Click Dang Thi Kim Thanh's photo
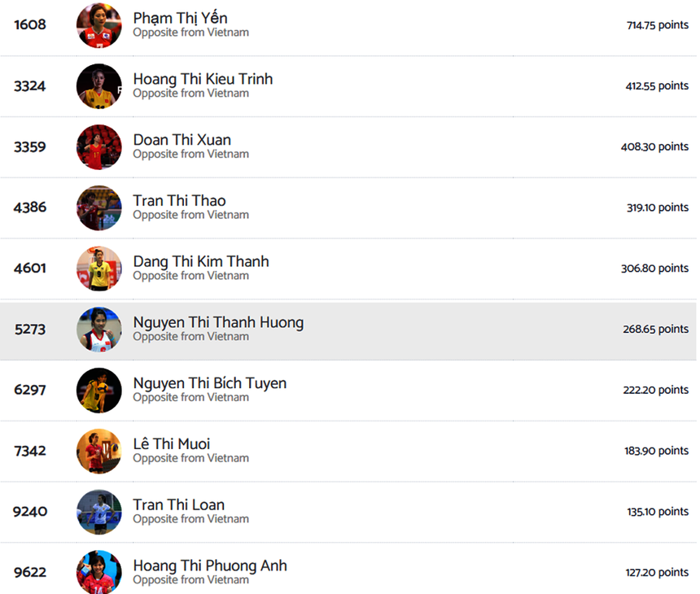 pos(99,269)
